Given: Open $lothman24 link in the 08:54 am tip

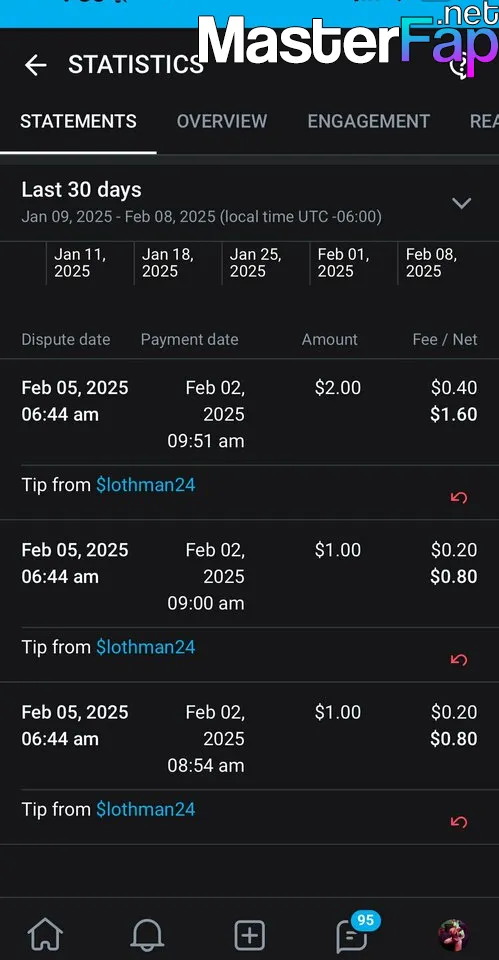Looking at the screenshot, I should pyautogui.click(x=146, y=809).
